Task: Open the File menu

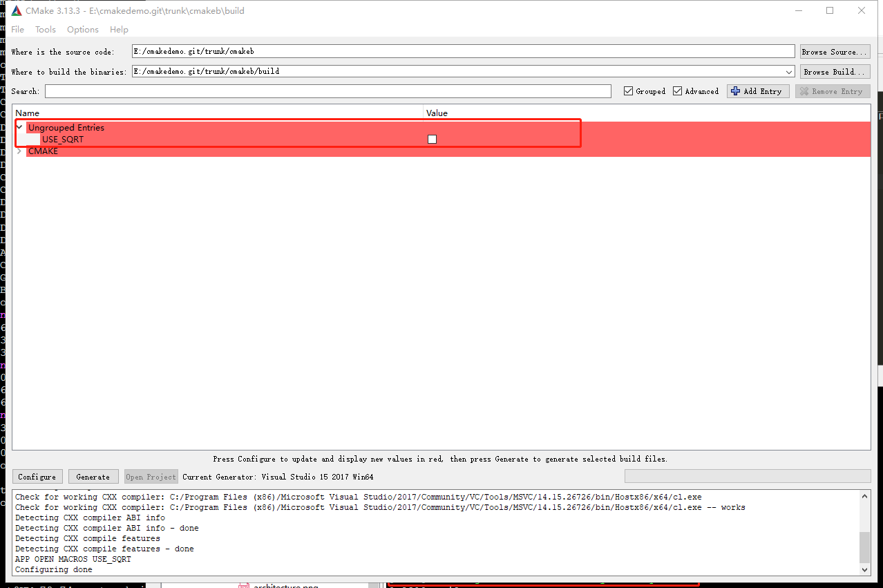Action: (18, 30)
